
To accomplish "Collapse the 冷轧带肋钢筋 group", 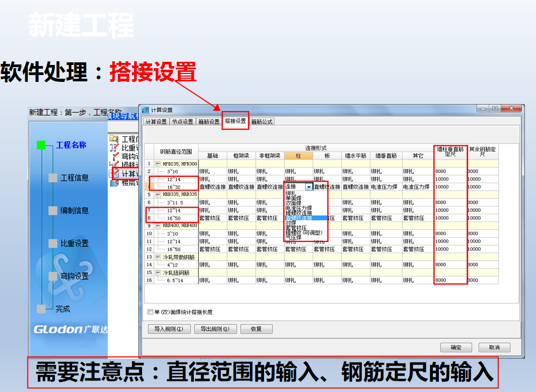I will click(157, 258).
